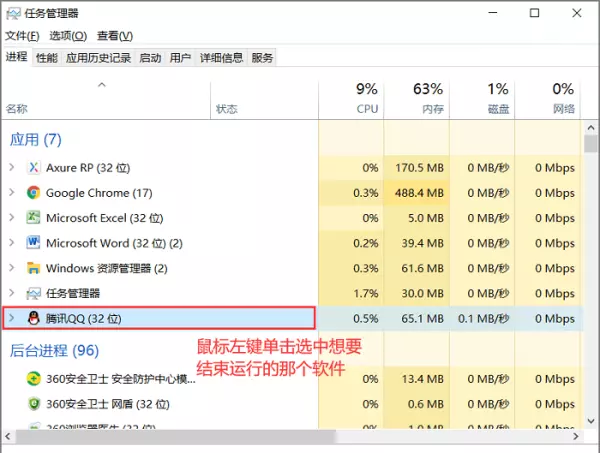Sort by the 网络 column header
Screen dimensions: 600x453
548,100
